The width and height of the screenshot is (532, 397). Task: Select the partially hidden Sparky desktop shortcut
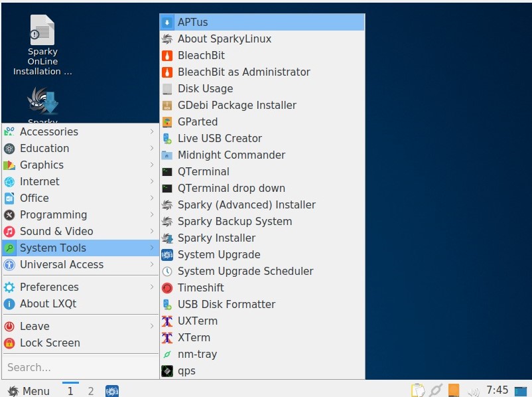(x=42, y=106)
